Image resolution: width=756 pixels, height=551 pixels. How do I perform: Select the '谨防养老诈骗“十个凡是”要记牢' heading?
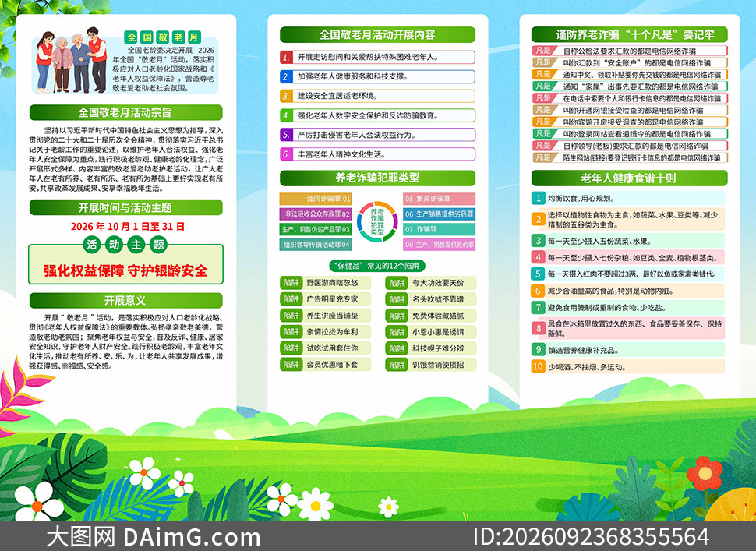(629, 35)
